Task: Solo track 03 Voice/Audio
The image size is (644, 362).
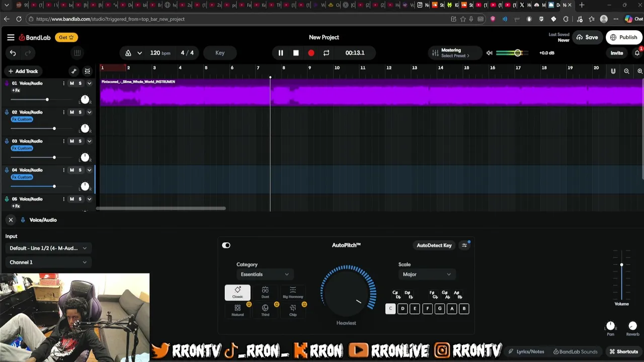Action: [x=79, y=141]
